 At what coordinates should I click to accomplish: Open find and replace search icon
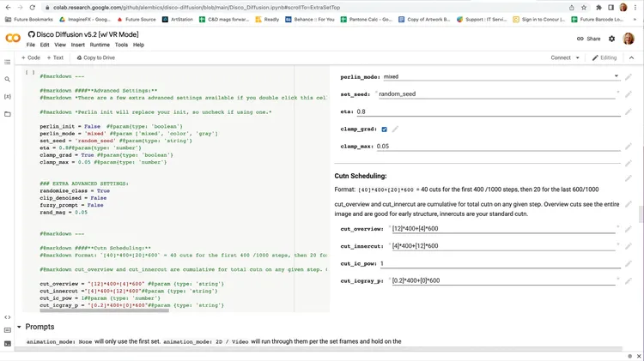click(x=8, y=79)
